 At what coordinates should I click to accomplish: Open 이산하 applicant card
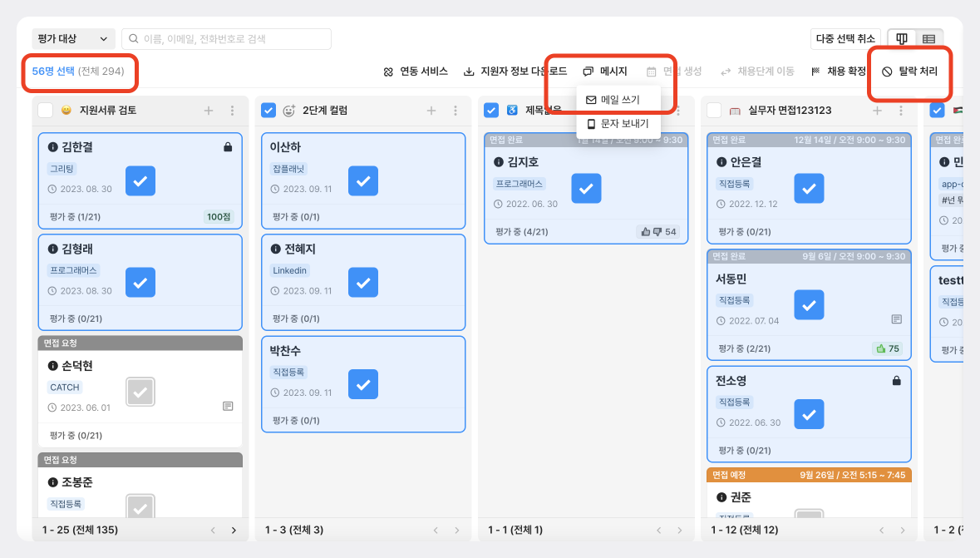pyautogui.click(x=363, y=180)
